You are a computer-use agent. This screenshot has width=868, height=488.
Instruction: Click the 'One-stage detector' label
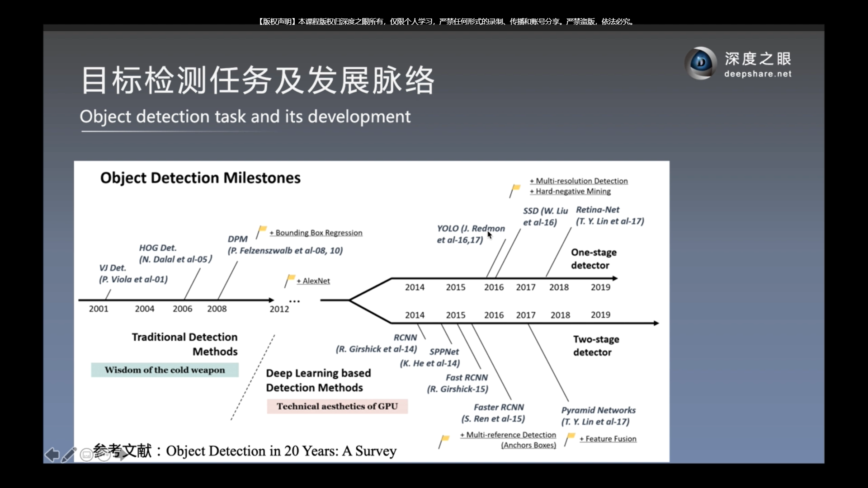coord(594,259)
